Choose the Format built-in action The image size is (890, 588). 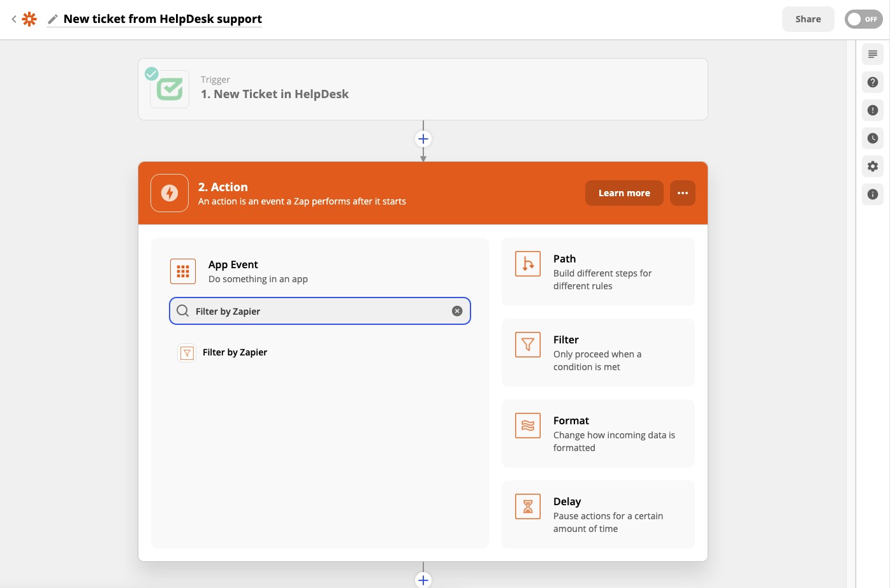pos(597,434)
